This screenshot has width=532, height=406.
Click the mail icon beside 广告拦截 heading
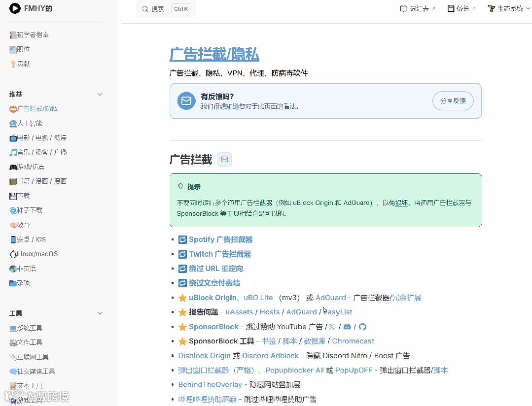(x=225, y=160)
